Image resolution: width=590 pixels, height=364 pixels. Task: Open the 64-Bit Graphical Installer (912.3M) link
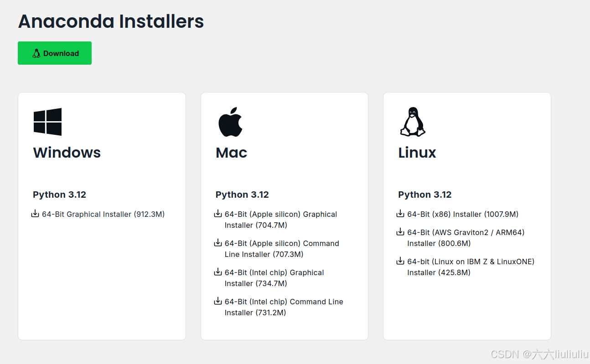point(103,214)
